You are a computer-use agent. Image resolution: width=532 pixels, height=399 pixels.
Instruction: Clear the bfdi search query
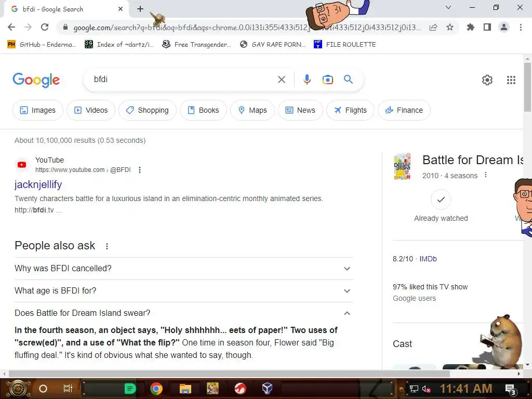click(281, 79)
